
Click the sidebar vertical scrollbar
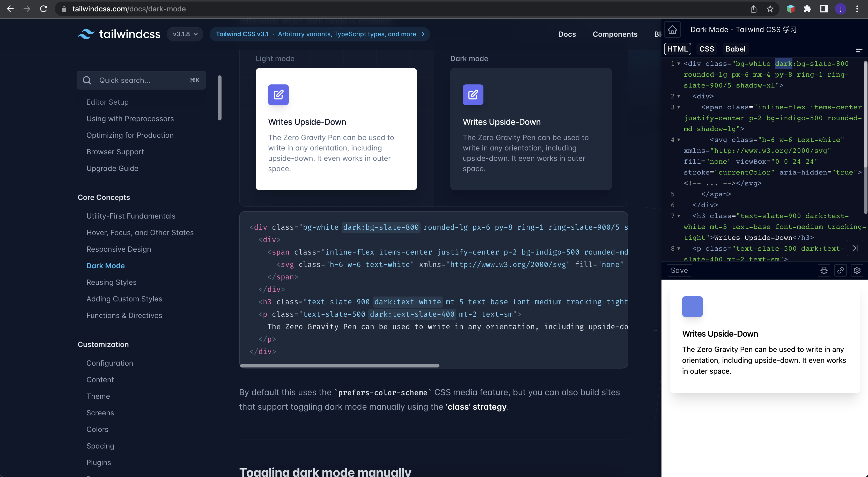click(220, 98)
